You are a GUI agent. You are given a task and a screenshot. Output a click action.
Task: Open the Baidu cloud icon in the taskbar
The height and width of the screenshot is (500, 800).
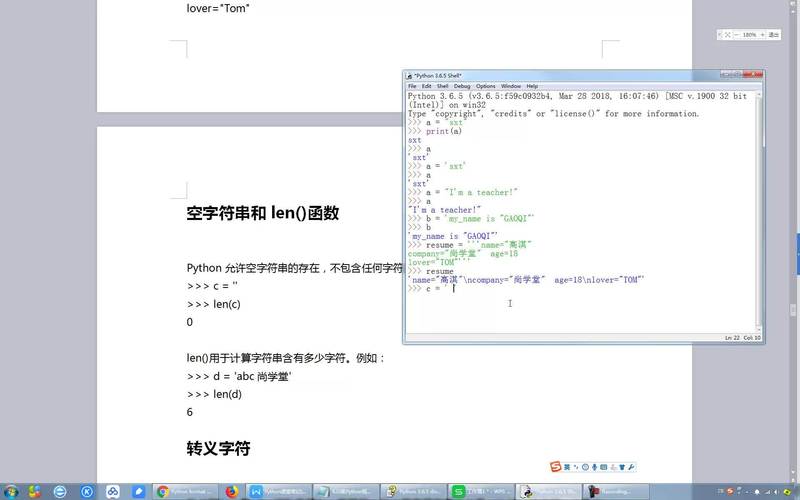coord(113,492)
